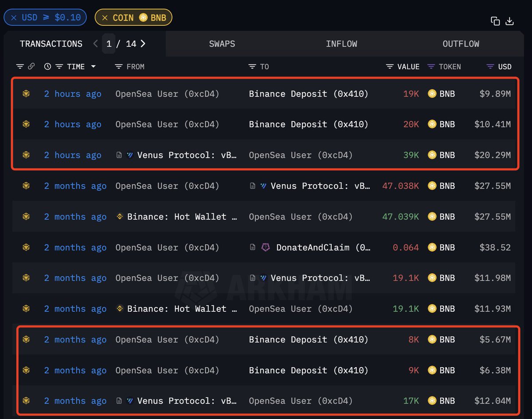Click the BNB token icon in the $20.29M row
Screen dimensions: 532x419
click(432, 155)
